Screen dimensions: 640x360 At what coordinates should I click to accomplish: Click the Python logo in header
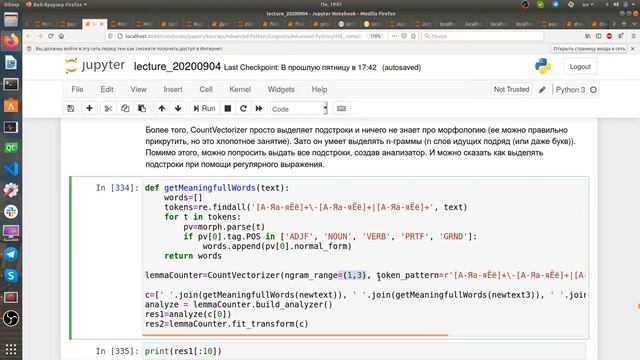(543, 66)
